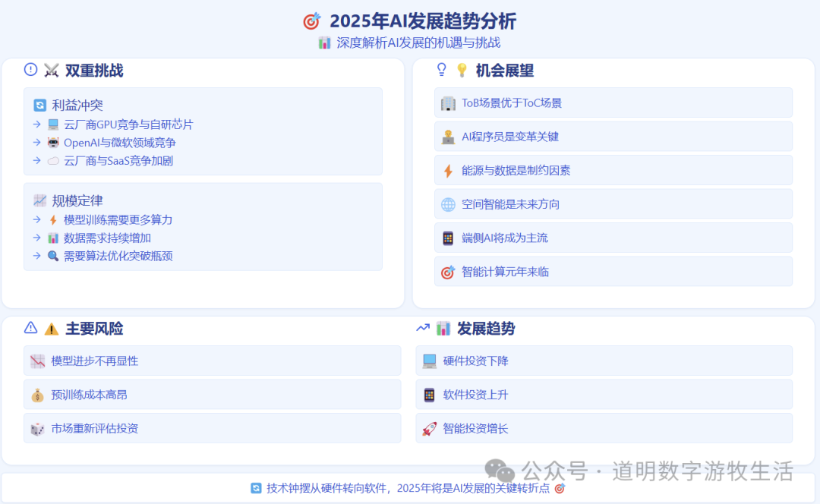The height and width of the screenshot is (504, 820).
Task: Click the target icon in the page title
Action: click(311, 21)
